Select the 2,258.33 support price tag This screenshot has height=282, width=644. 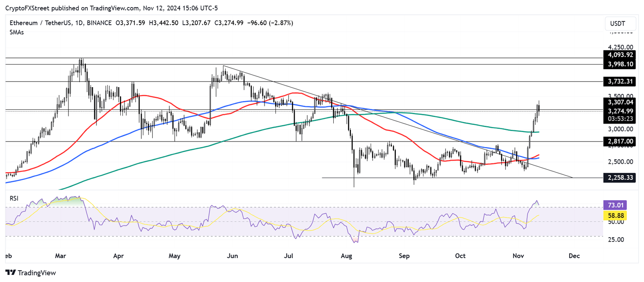pos(621,178)
